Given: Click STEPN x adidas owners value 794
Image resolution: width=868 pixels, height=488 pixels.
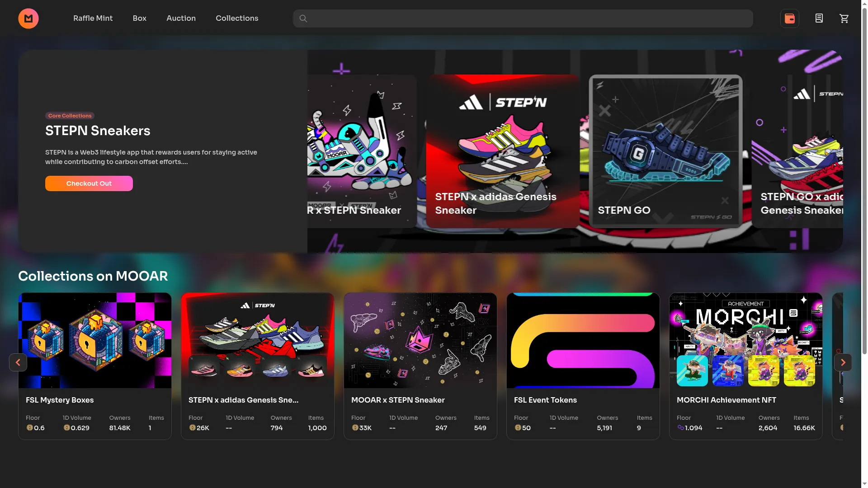Looking at the screenshot, I should click(277, 428).
